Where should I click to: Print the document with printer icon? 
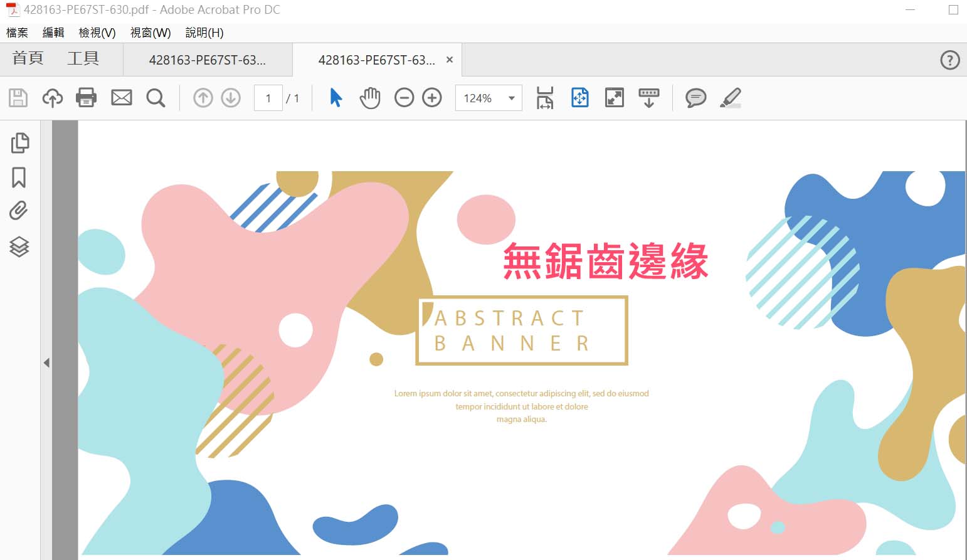pyautogui.click(x=86, y=98)
